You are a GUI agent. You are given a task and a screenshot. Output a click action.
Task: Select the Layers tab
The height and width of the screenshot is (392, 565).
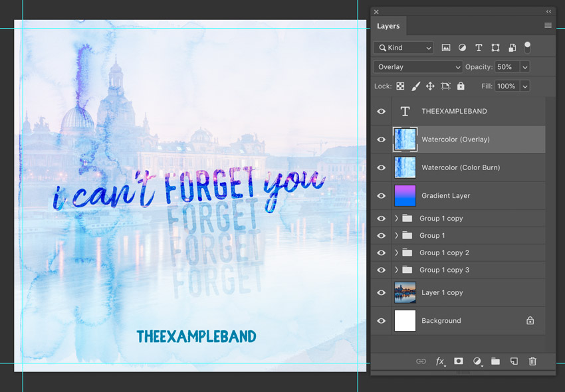click(388, 26)
